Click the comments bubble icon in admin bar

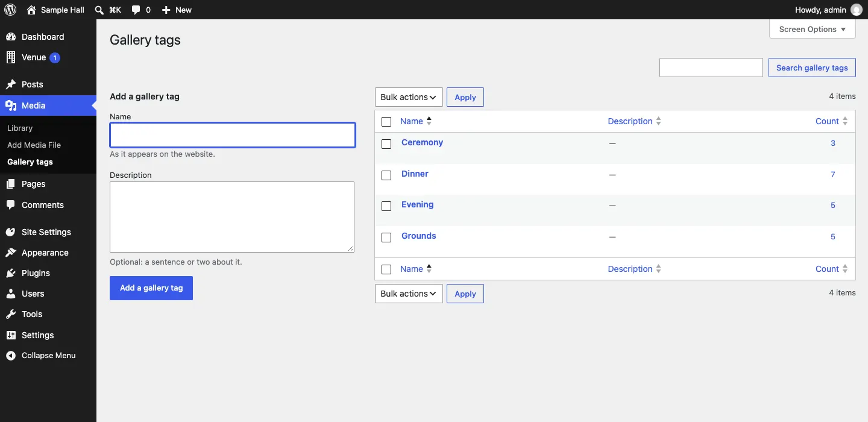136,10
